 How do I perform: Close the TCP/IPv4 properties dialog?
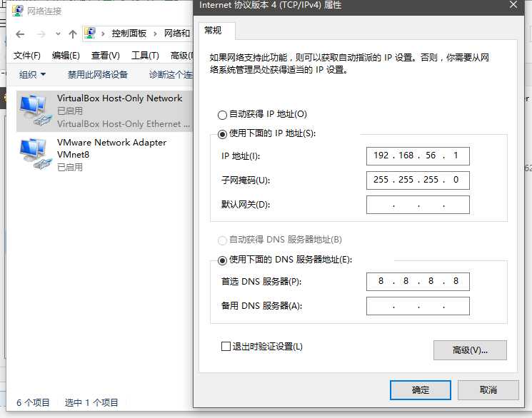513,5
